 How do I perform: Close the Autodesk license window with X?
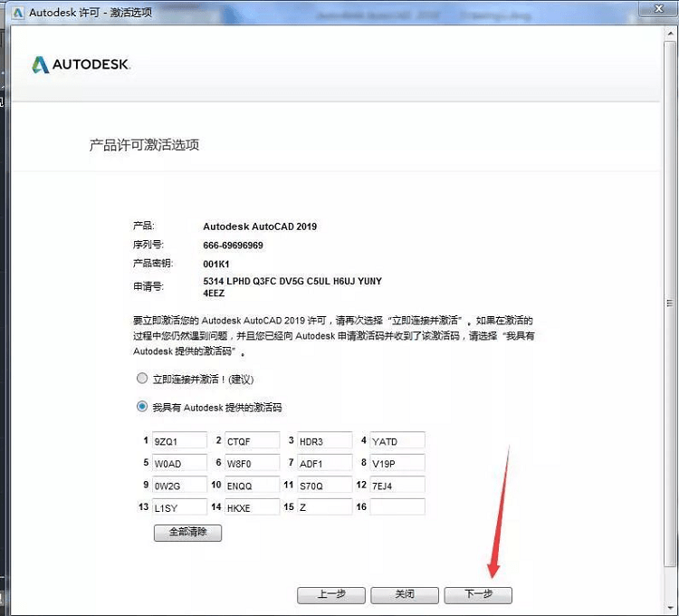pyautogui.click(x=659, y=9)
